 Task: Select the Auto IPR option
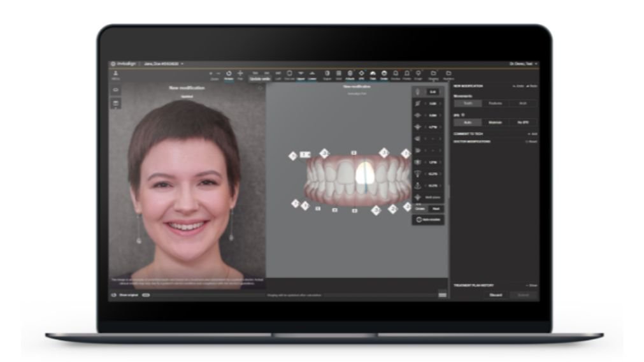[x=467, y=122]
